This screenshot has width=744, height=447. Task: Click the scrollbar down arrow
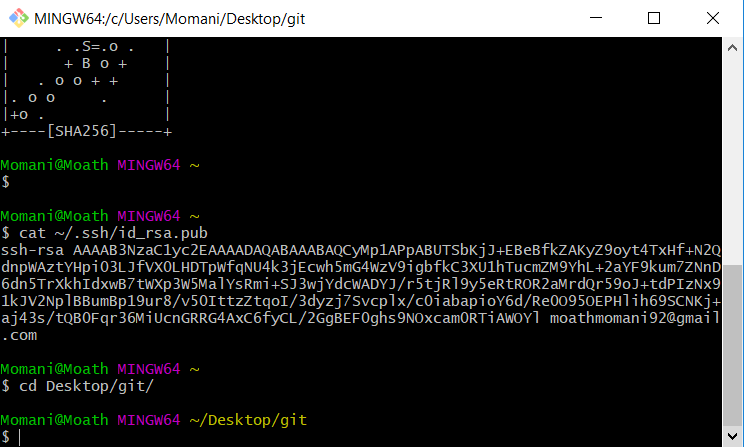732,436
